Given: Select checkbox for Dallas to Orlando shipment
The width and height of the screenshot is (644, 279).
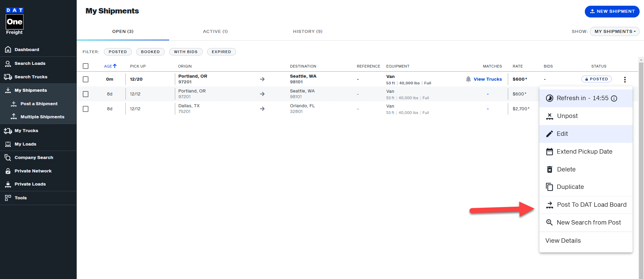Looking at the screenshot, I should point(86,109).
